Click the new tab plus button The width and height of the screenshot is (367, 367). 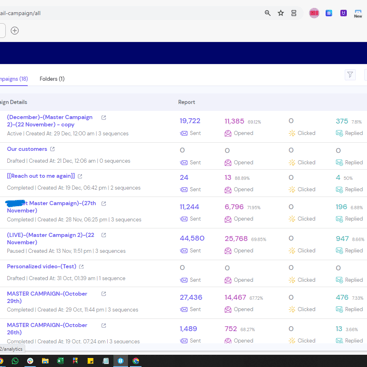15,31
